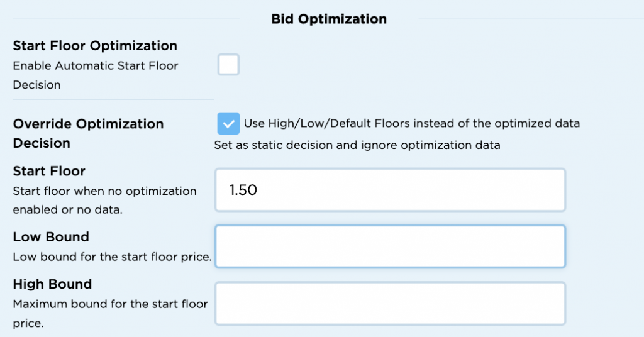Click the bold Low Bound label
644x337 pixels.
tap(51, 237)
